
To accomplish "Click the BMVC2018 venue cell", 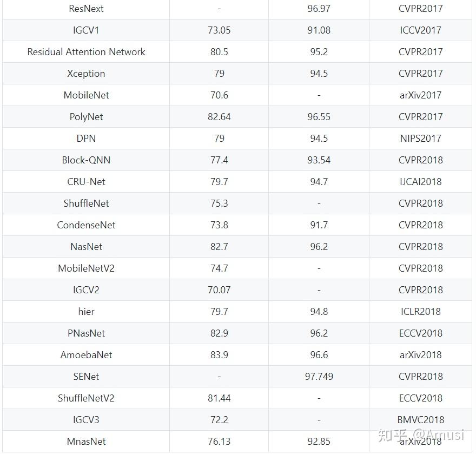I will [420, 420].
